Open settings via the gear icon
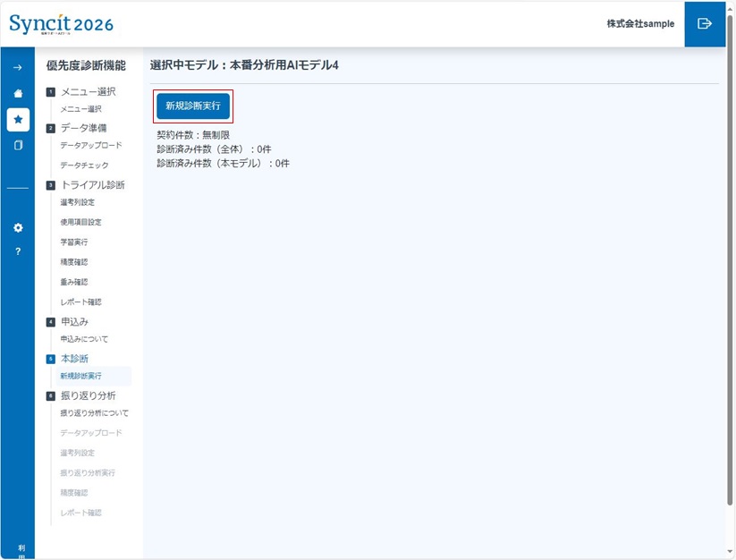The height and width of the screenshot is (560, 736). tap(17, 227)
